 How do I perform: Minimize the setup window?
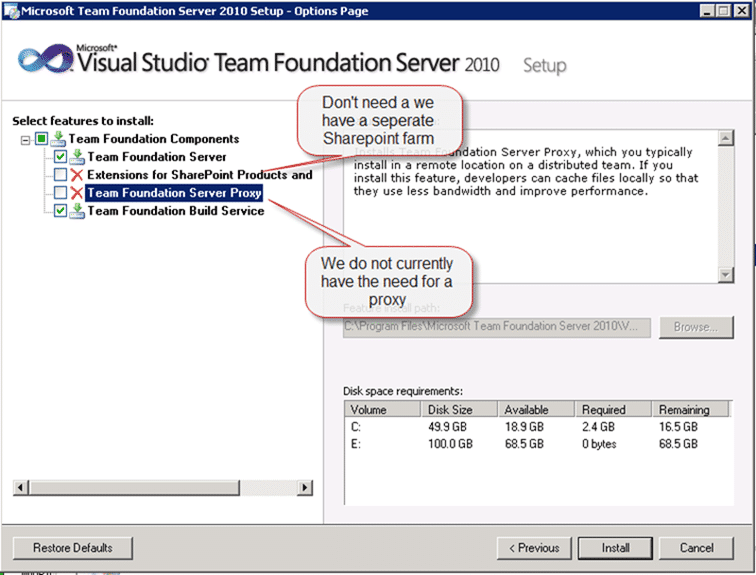(x=707, y=11)
